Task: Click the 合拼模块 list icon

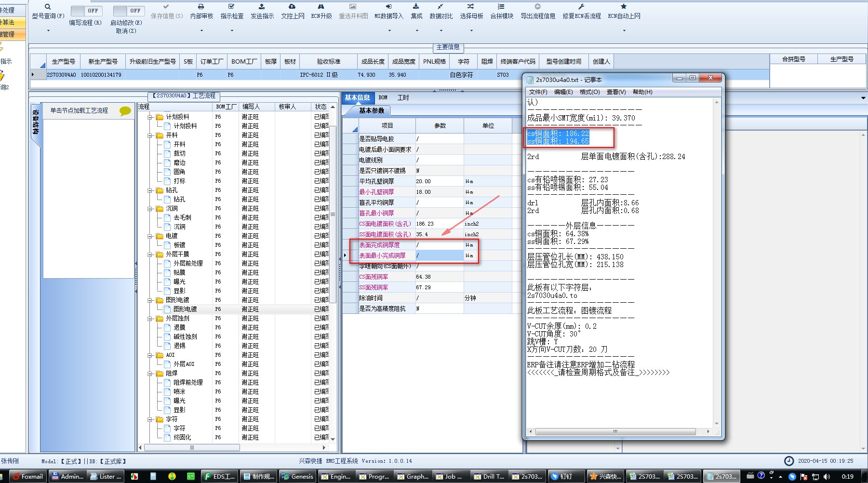Action: [x=501, y=7]
